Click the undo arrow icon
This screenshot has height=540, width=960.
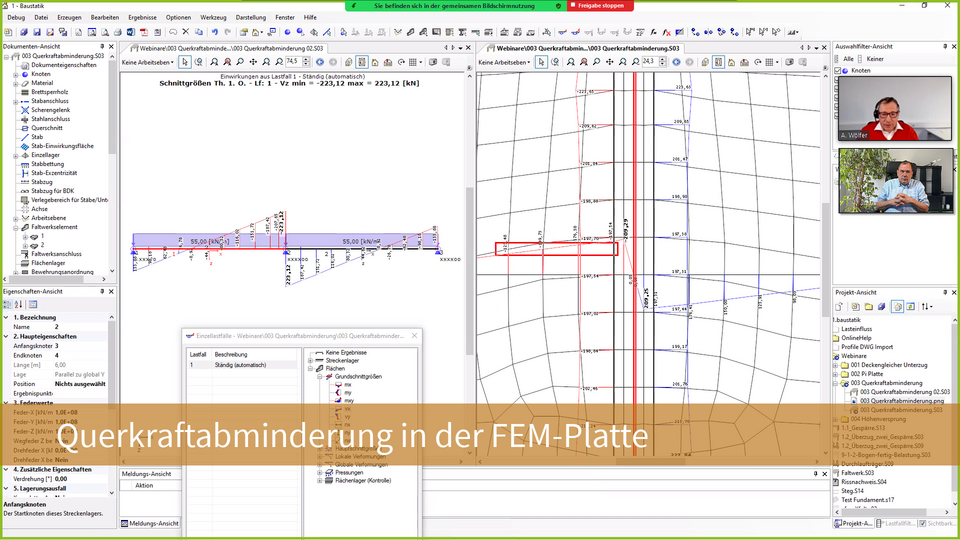215,32
